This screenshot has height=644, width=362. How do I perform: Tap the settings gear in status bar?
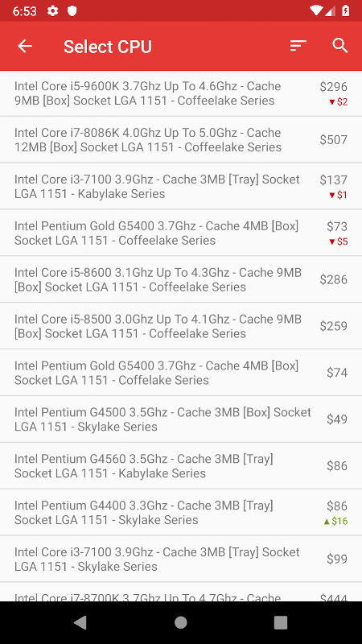point(52,10)
